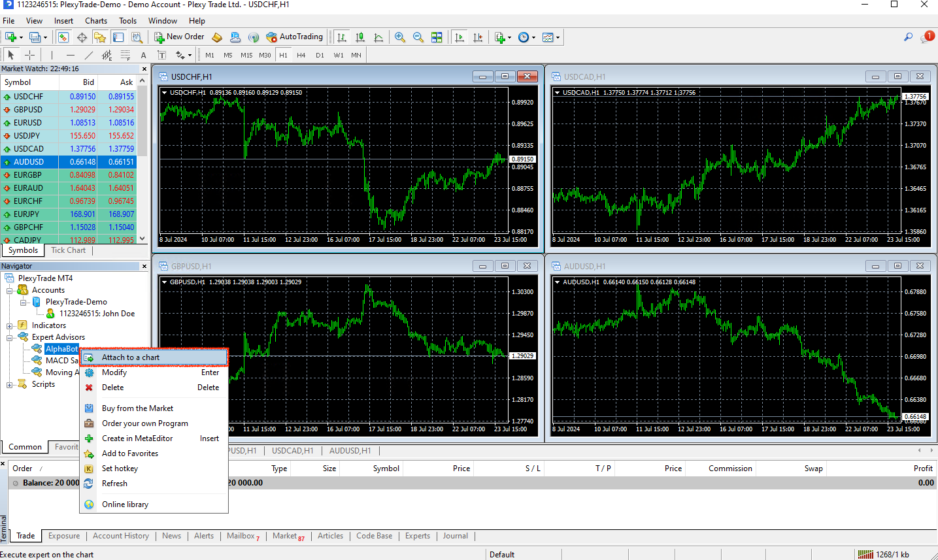Toggle the Navigator window icon
The height and width of the screenshot is (560, 938).
click(x=100, y=37)
